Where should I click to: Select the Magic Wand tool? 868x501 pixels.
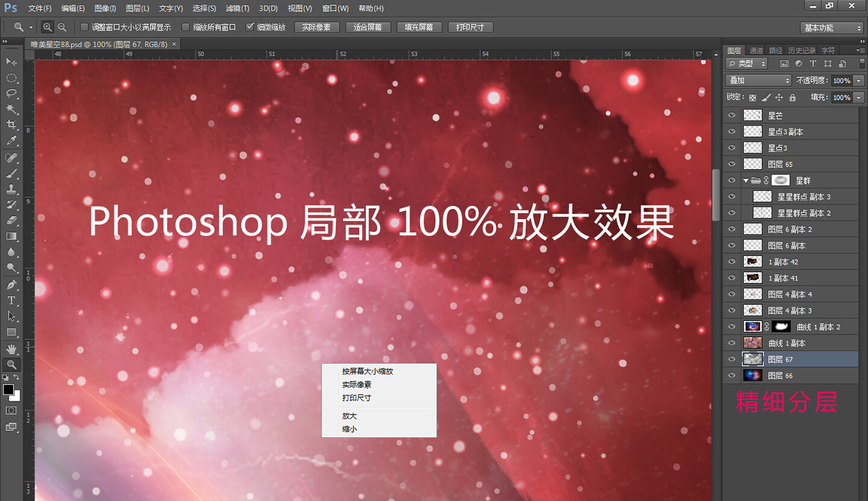pos(11,110)
